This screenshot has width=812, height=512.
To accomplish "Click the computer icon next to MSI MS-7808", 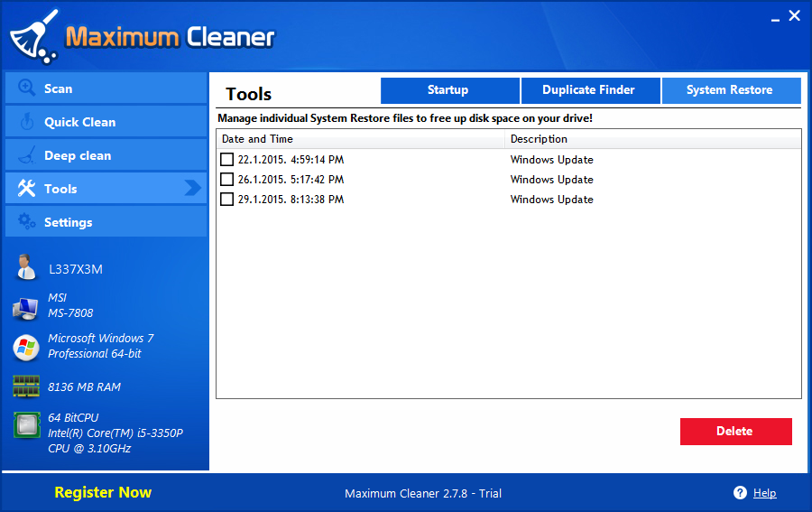I will point(25,309).
